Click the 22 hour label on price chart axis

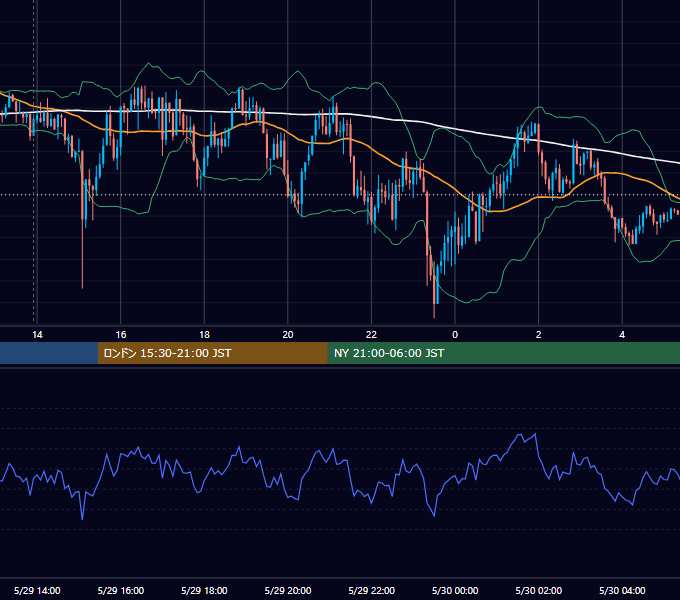[371, 335]
